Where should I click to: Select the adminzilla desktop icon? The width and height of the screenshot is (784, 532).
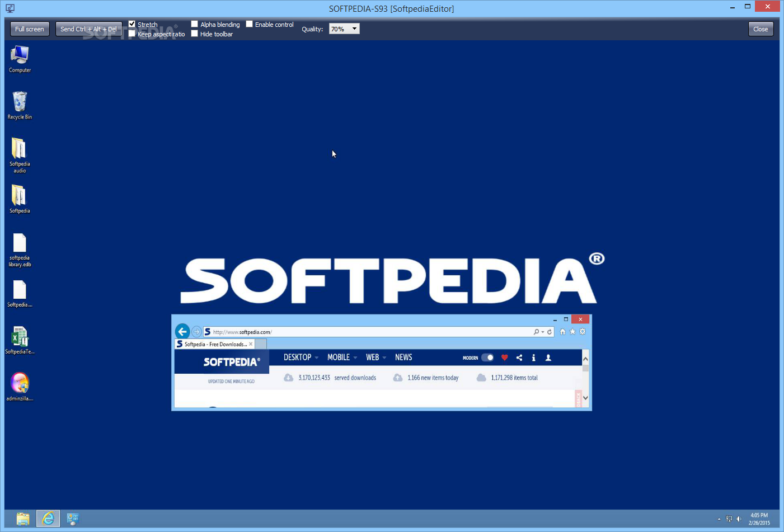coord(20,387)
